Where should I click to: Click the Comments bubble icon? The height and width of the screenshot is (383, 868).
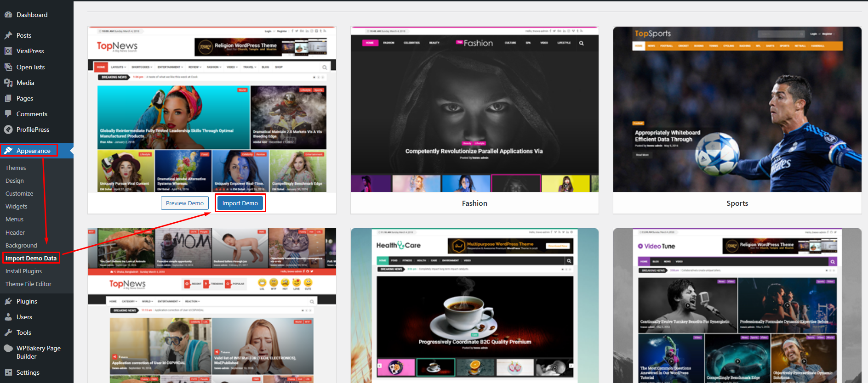tap(8, 114)
